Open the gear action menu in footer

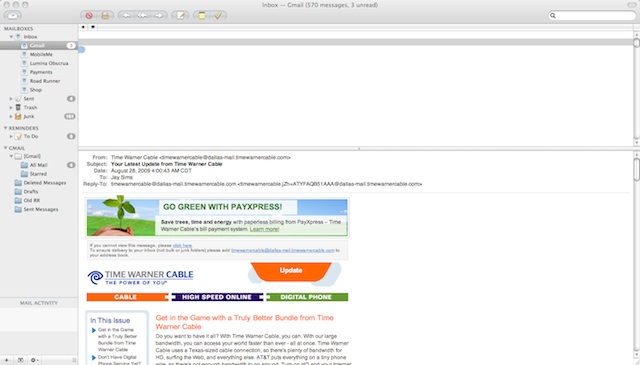(34, 360)
